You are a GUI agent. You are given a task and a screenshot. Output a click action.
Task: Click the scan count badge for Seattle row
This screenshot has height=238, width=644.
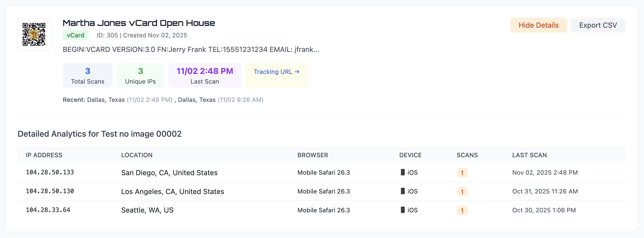coord(462,211)
